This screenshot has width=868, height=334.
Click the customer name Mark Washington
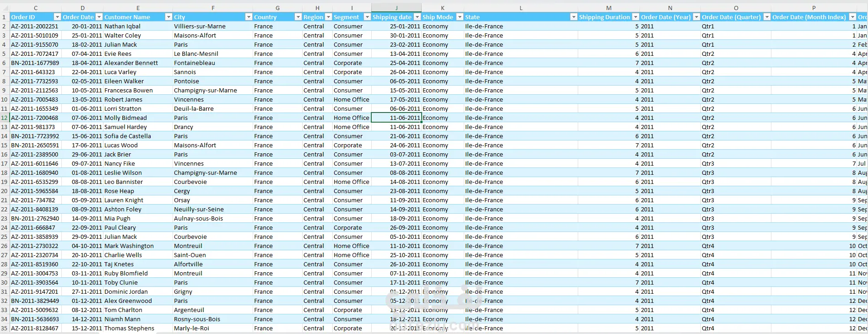[129, 246]
